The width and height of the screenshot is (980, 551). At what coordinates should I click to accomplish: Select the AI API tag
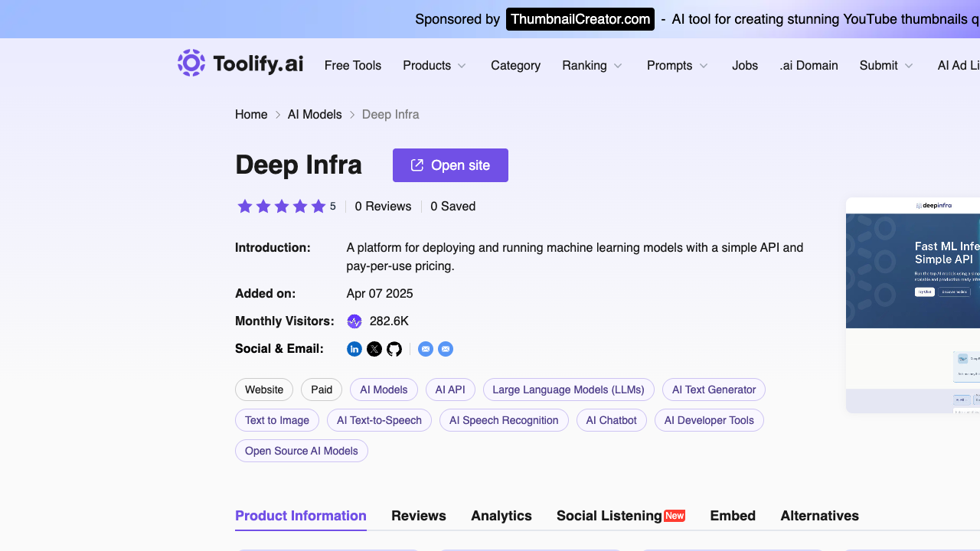click(x=450, y=390)
